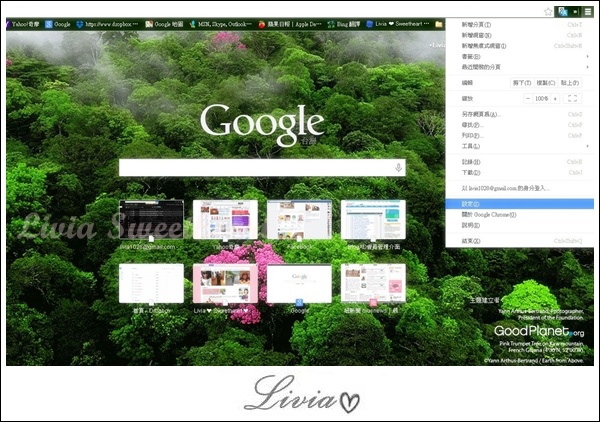Image resolution: width=600 pixels, height=422 pixels.
Task: Open the Facebook most-visited thumbnail
Action: click(x=299, y=220)
